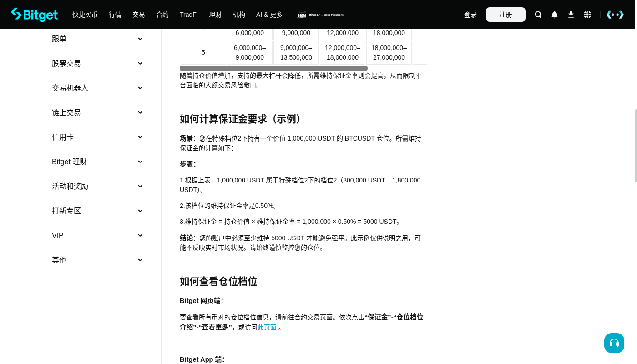Screen dimensions: 637x364
Task: Open the 快捷买币 menu
Action: (85, 15)
